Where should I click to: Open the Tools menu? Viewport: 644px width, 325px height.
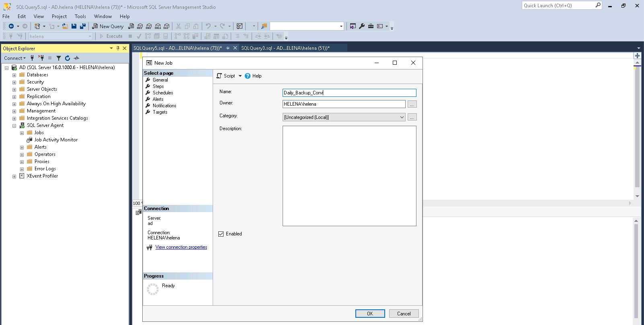(80, 16)
